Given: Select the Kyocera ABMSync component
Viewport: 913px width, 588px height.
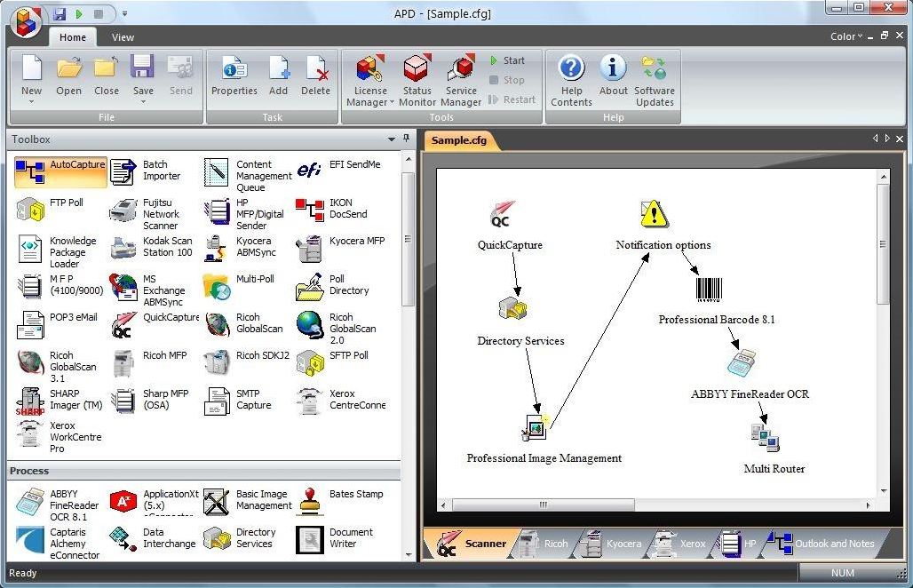Looking at the screenshot, I should pyautogui.click(x=241, y=247).
